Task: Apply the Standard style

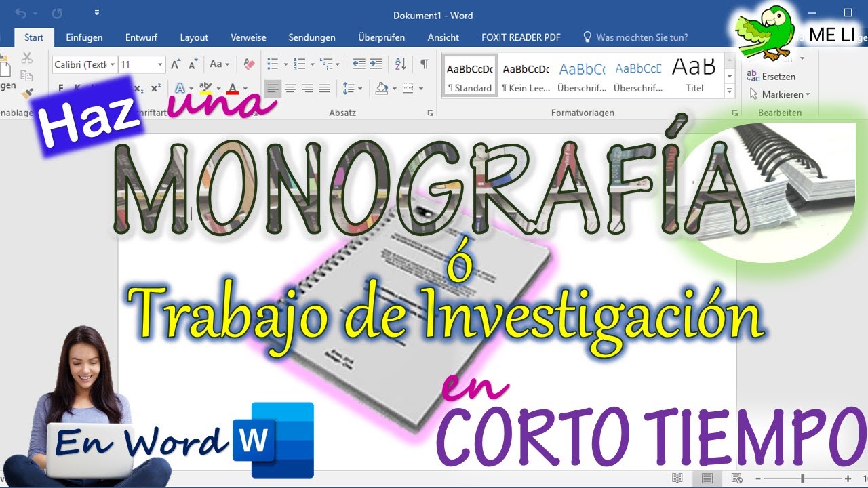Action: click(x=469, y=76)
